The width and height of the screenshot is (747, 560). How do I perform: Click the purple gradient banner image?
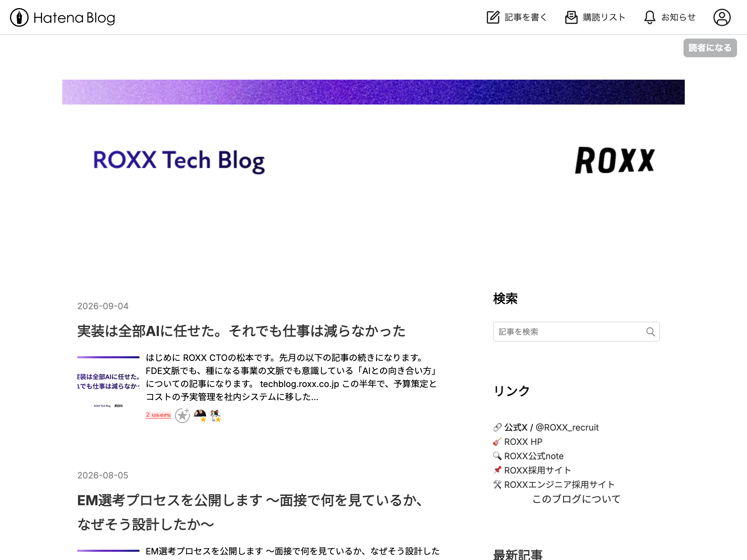(373, 92)
